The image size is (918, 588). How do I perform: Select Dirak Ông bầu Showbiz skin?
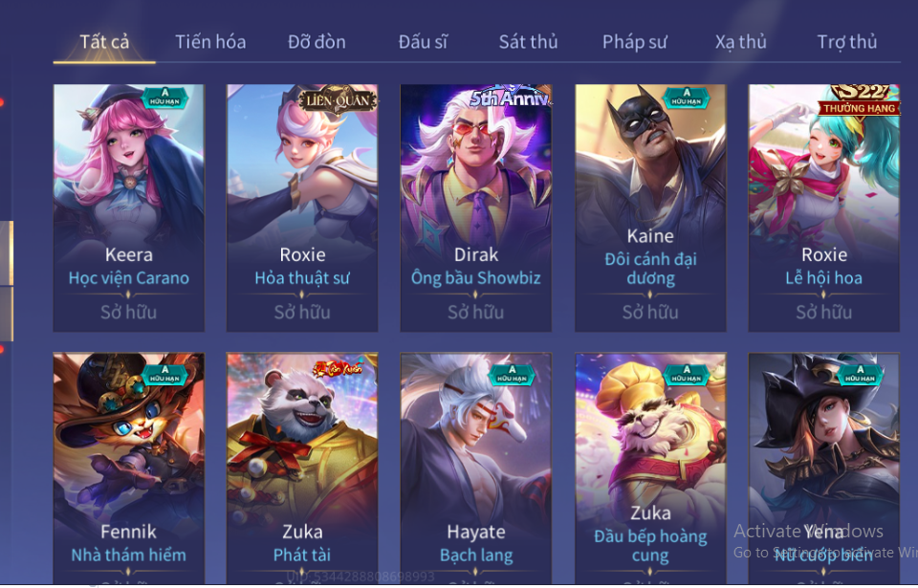[x=476, y=207]
